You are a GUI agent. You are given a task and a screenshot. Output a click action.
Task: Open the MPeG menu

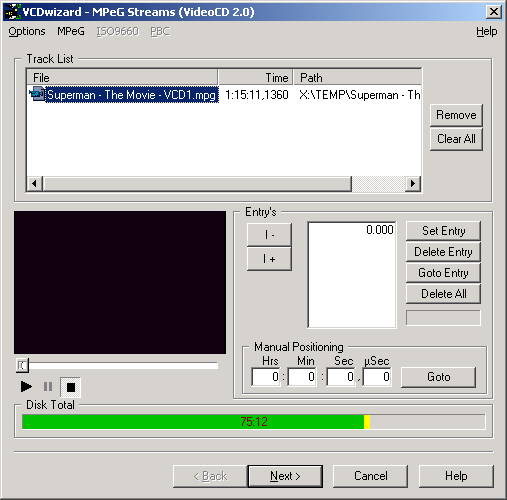point(71,31)
